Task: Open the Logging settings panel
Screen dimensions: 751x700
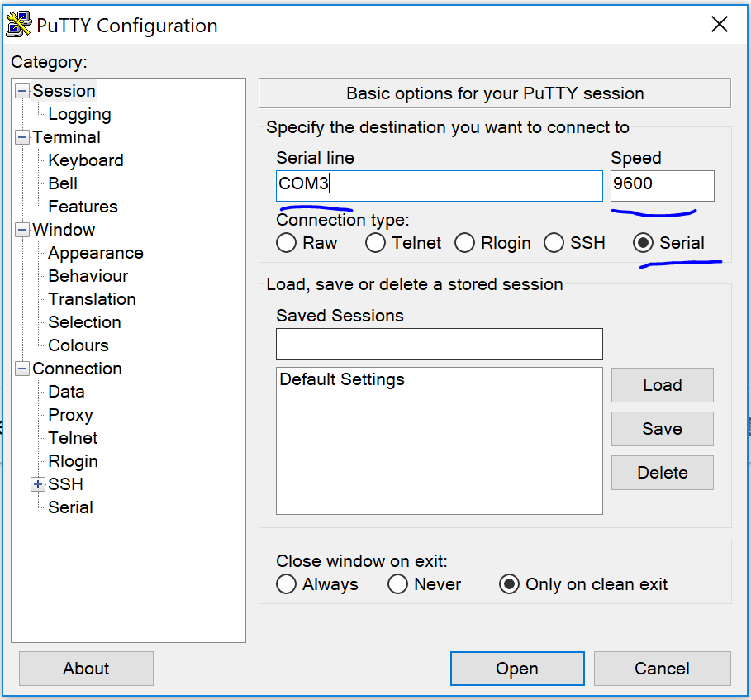Action: pyautogui.click(x=79, y=114)
